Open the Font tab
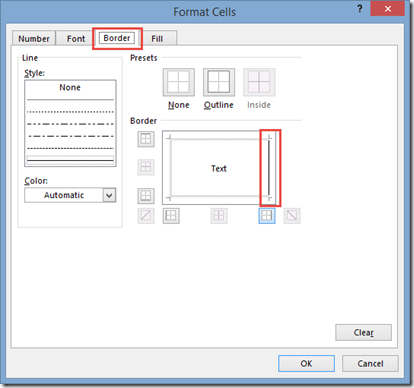Viewport: 414px width, 388px height. click(x=76, y=39)
